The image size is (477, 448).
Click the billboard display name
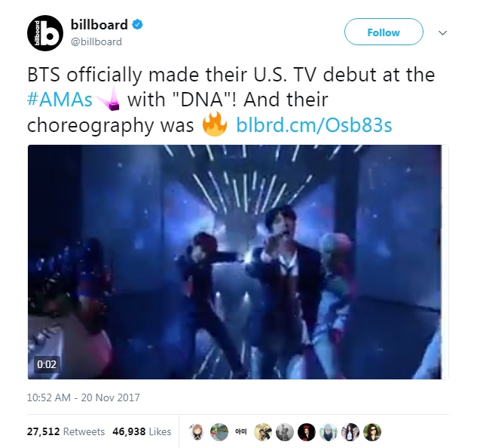coord(99,25)
